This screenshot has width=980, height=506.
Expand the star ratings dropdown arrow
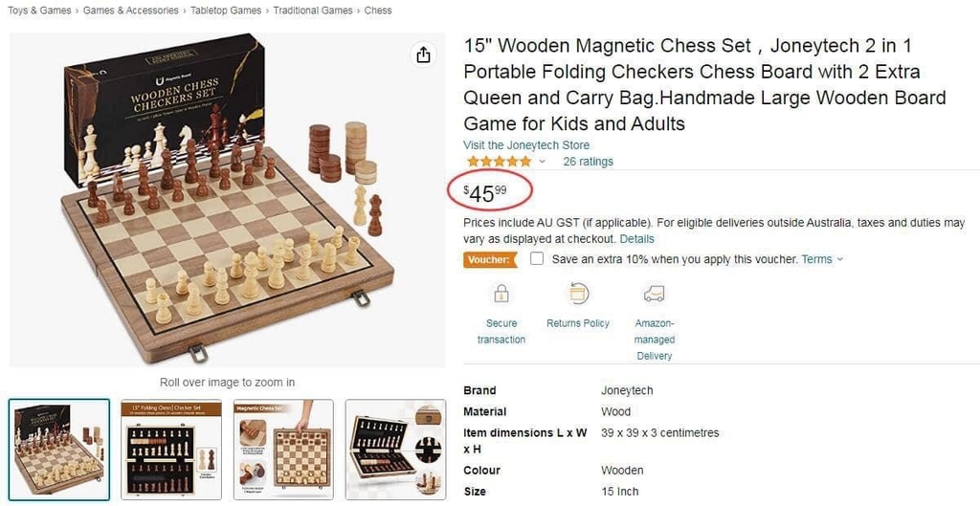(542, 162)
